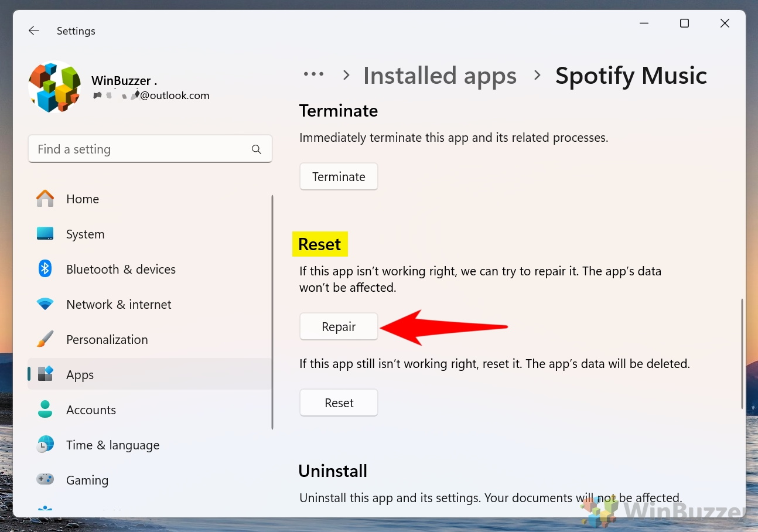758x532 pixels.
Task: Click the content area vertical scrollbar
Action: 742,354
